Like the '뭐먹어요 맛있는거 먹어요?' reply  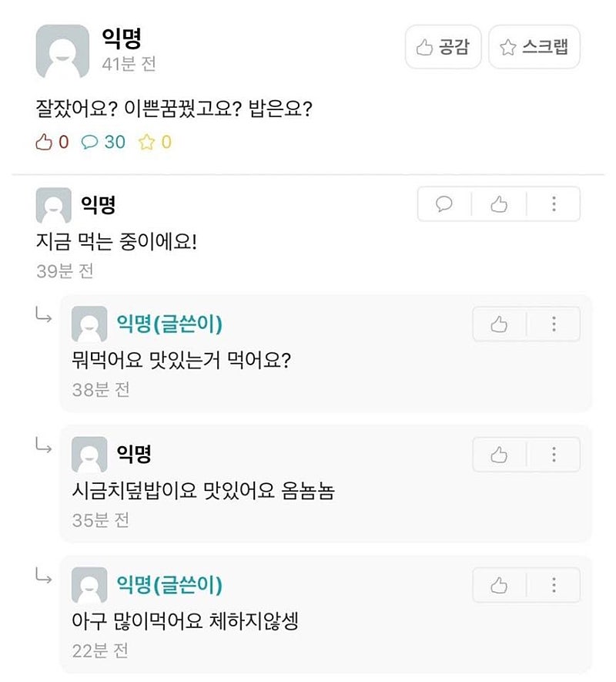[499, 324]
